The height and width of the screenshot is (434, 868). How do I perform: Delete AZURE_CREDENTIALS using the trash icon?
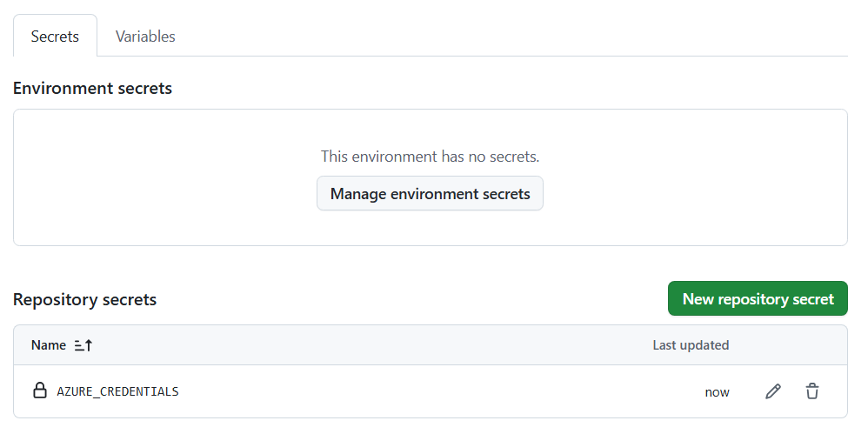tap(811, 391)
